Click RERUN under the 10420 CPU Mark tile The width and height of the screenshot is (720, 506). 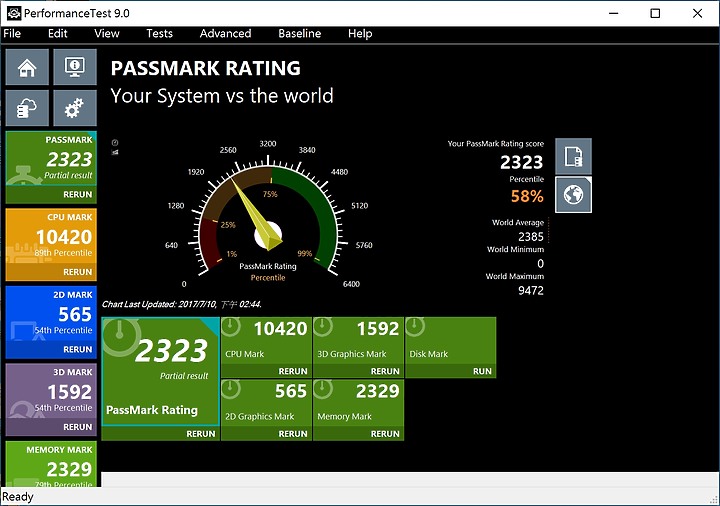point(293,371)
